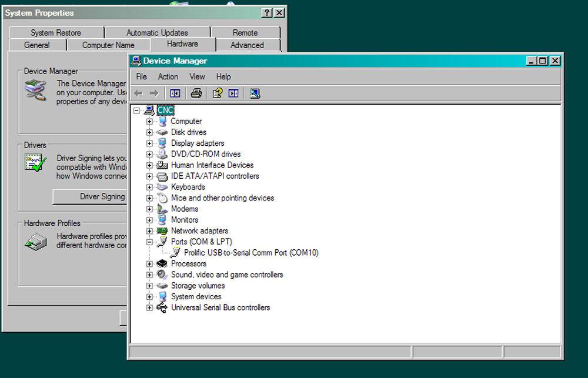588x378 pixels.
Task: Click Scan for hardware changes icon
Action: [255, 93]
